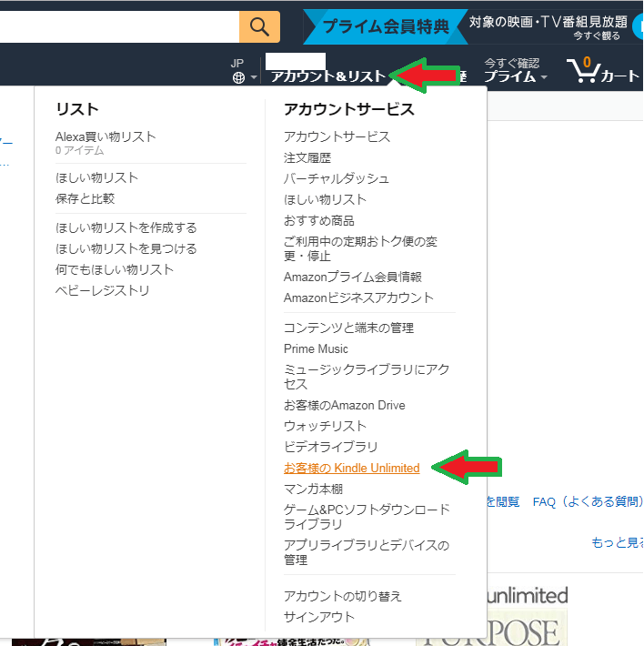The height and width of the screenshot is (646, 644).
Task: Open Alexa買い物リスト
Action: click(x=106, y=136)
